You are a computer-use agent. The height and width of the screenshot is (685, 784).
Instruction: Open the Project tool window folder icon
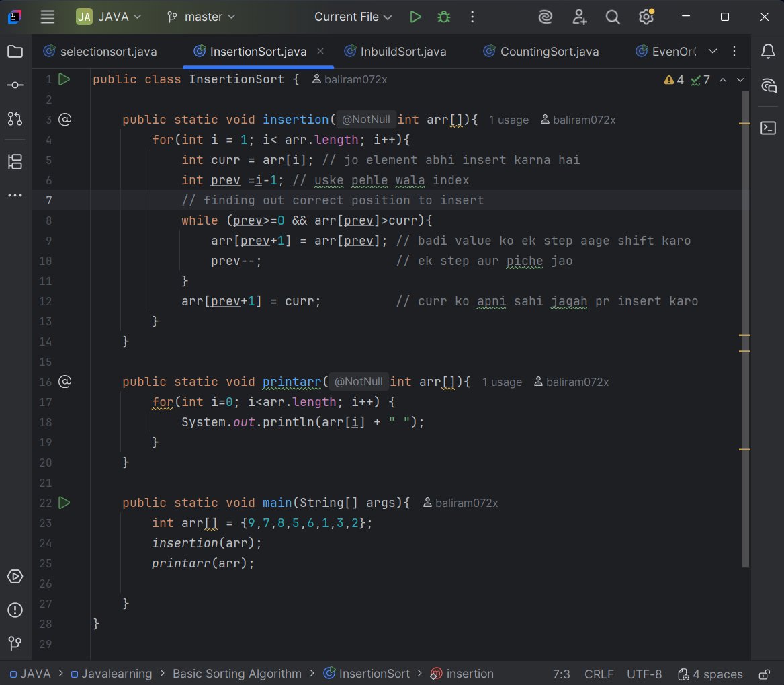(x=15, y=52)
